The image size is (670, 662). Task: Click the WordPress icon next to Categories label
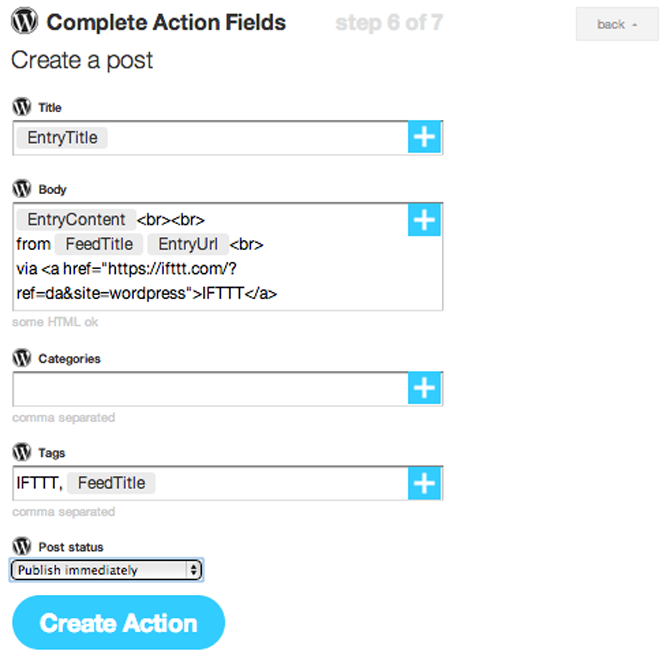[x=22, y=358]
